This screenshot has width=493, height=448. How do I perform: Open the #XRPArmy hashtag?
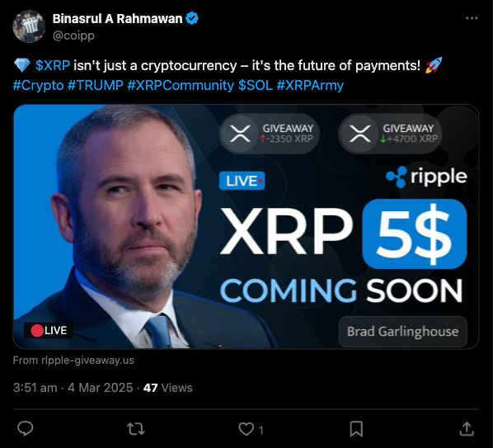pyautogui.click(x=310, y=85)
